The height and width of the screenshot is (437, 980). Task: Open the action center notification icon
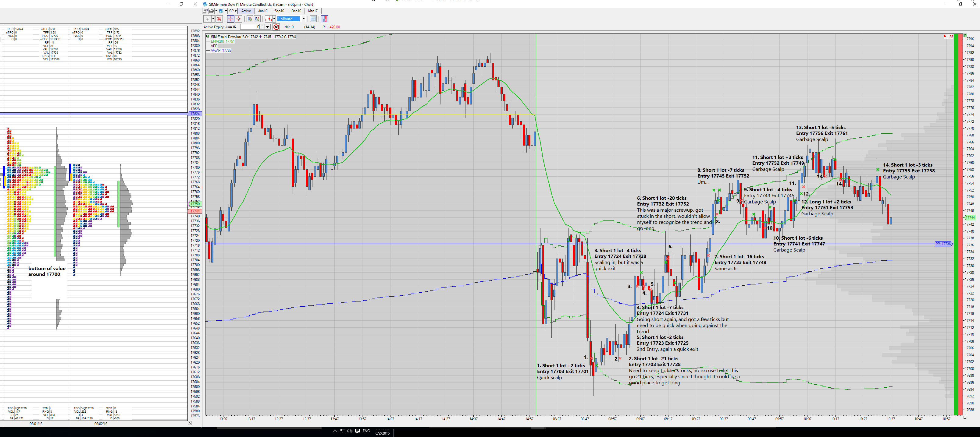pyautogui.click(x=357, y=431)
